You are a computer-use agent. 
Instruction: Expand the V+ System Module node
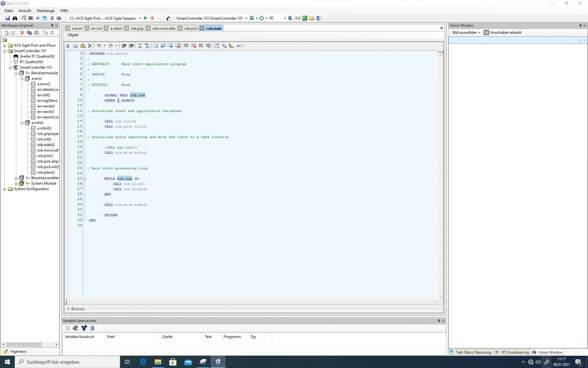click(16, 184)
